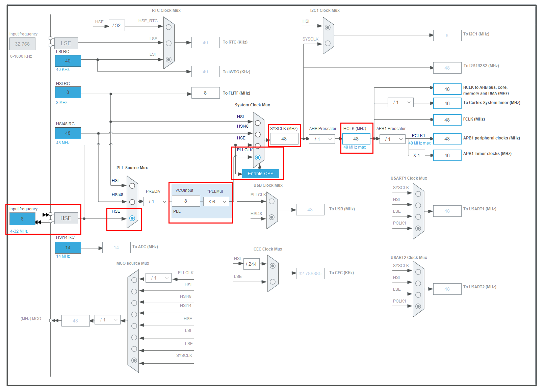Select the LSE input in RTC Clock Mux
Viewport: 545px width, 392px height.
[168, 43]
